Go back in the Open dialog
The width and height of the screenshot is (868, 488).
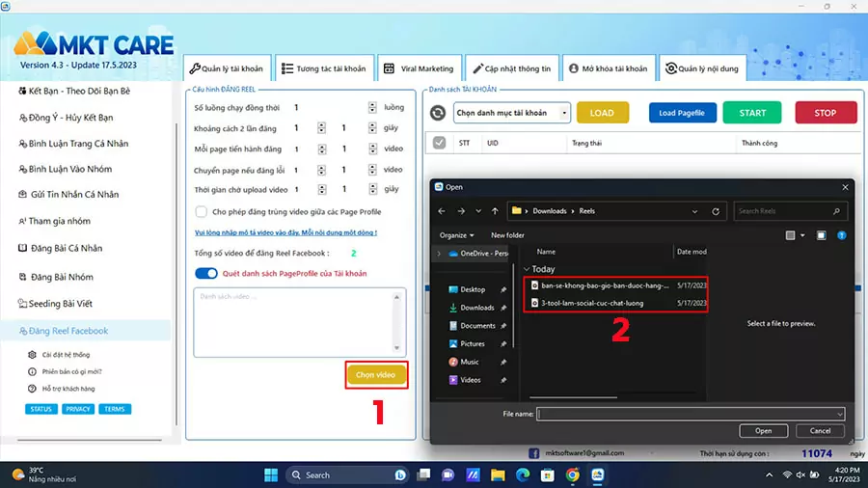(441, 211)
